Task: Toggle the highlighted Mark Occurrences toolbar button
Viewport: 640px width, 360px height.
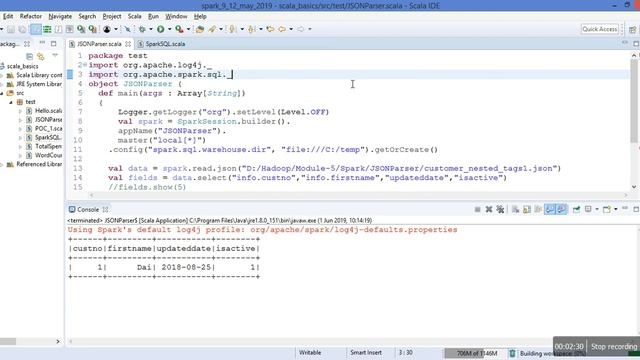Action: click(x=36, y=29)
